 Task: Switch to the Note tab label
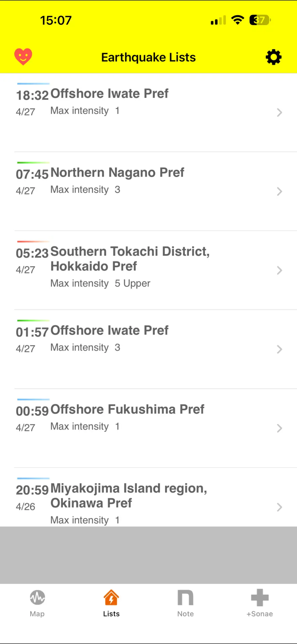[185, 614]
